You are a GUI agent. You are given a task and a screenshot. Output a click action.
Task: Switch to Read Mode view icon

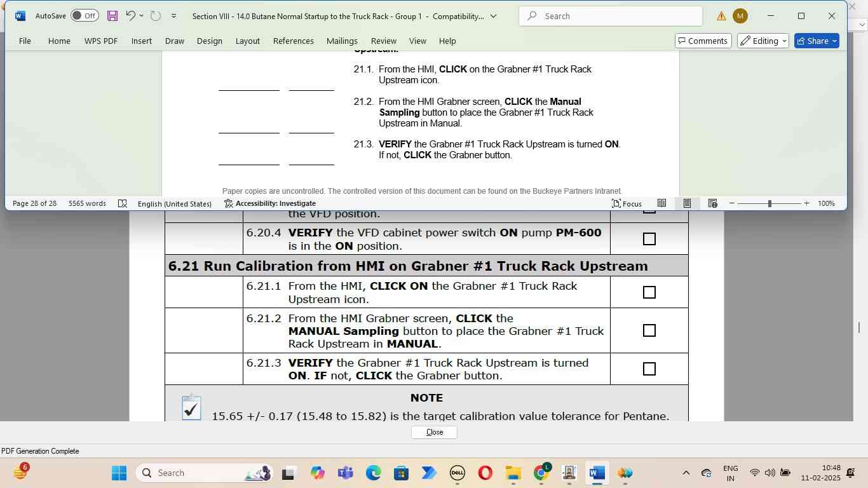tap(661, 203)
